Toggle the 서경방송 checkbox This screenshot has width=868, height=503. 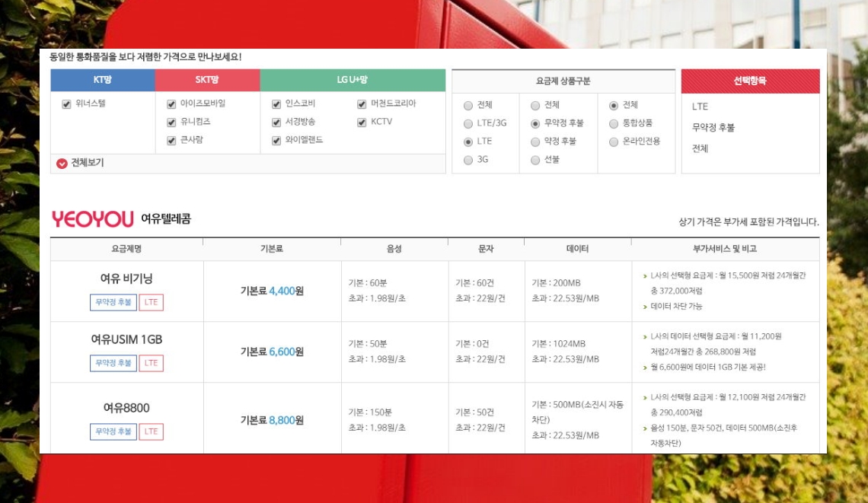(x=276, y=123)
